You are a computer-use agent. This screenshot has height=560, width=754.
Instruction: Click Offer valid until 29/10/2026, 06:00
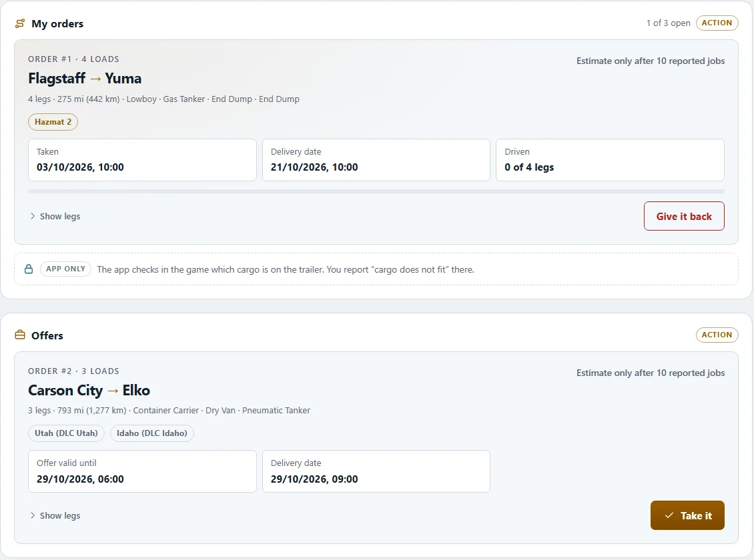pos(80,479)
